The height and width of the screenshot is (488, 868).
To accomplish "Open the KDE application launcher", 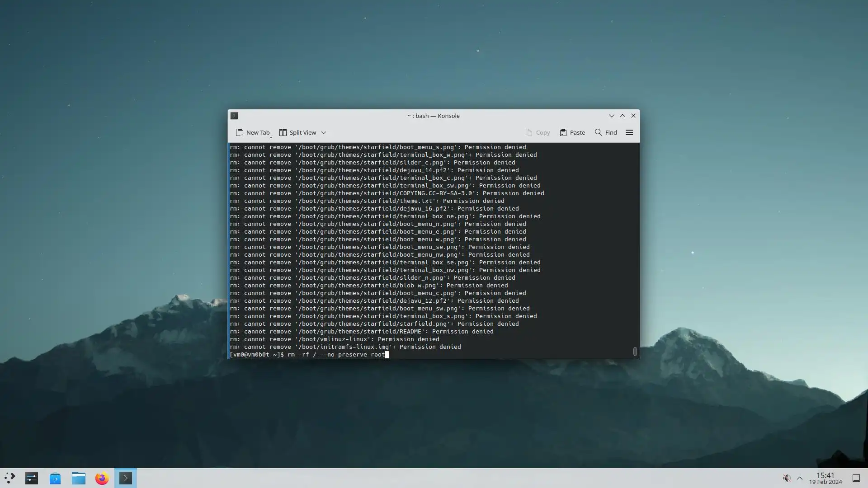I will (10, 478).
